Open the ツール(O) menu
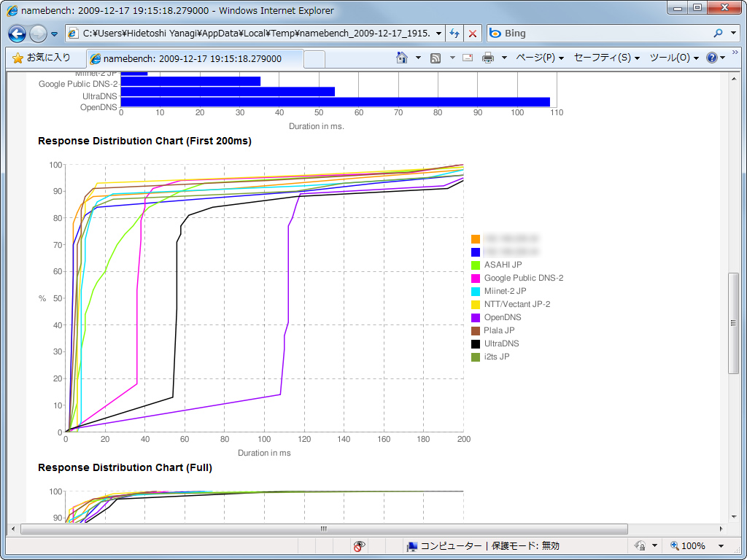 (674, 58)
